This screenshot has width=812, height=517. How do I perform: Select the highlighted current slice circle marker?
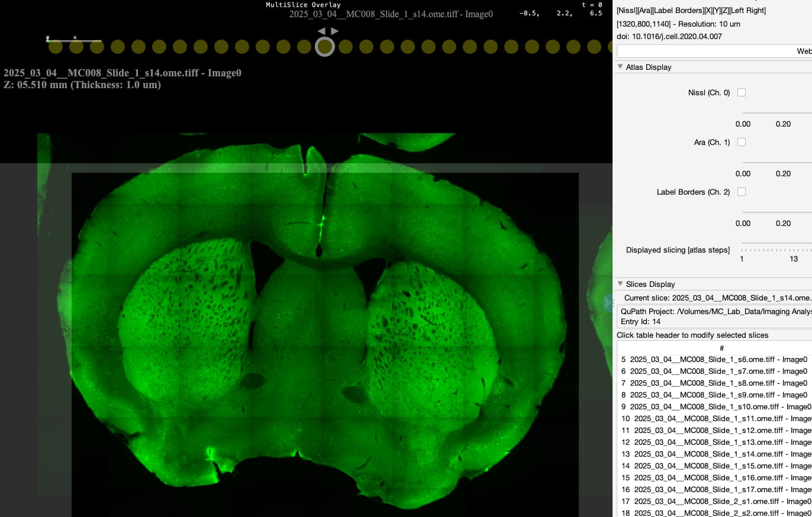point(325,46)
